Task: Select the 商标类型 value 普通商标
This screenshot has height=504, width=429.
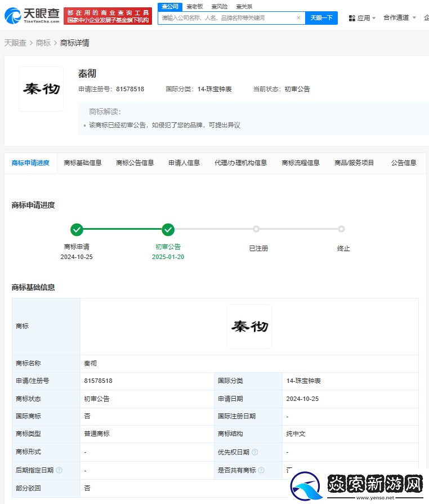Action: tap(97, 434)
